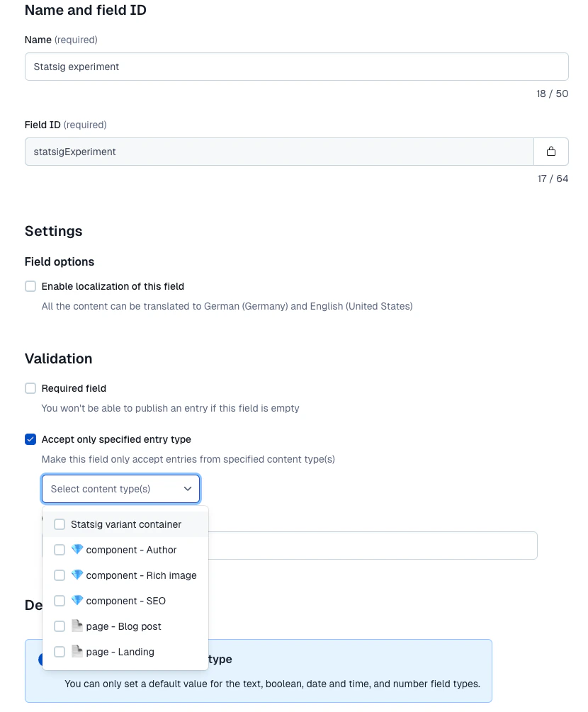Enable localization of this field checkbox
The image size is (588, 712).
(30, 286)
